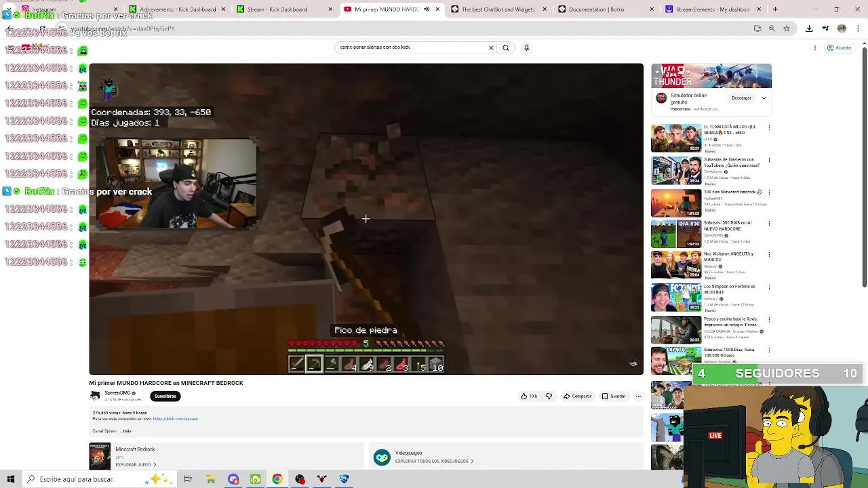The height and width of the screenshot is (488, 868).
Task: Like the video (19 k)
Action: click(x=529, y=396)
